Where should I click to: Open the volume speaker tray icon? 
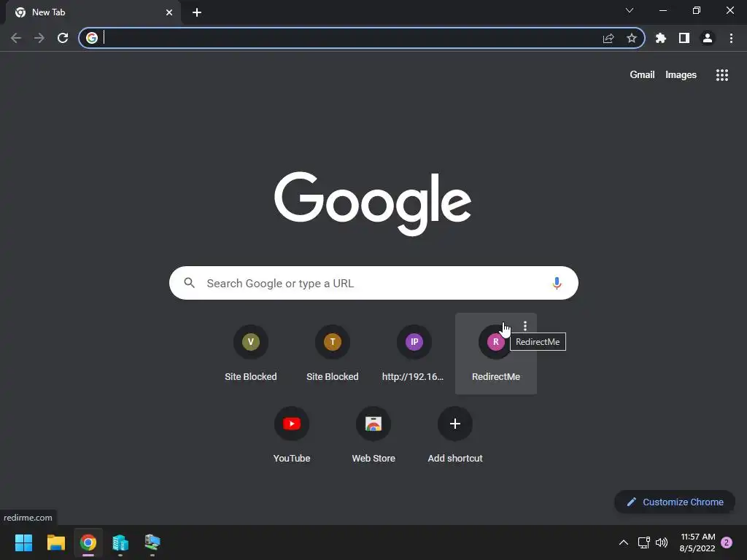coord(662,542)
